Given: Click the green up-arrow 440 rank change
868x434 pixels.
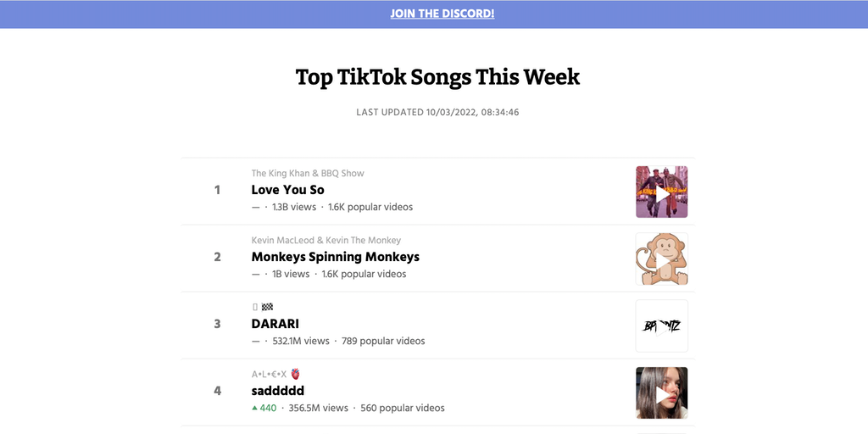Looking at the screenshot, I should (x=264, y=408).
